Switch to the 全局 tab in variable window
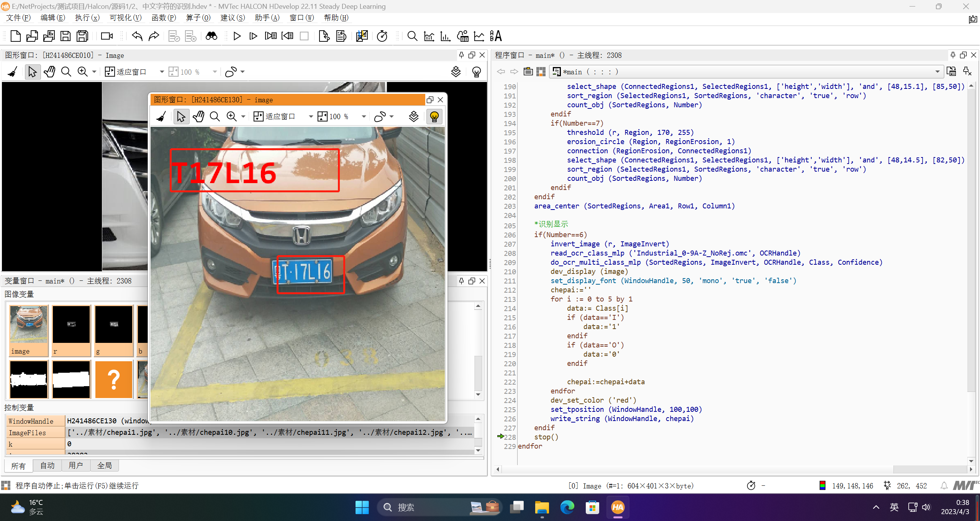 [x=105, y=465]
